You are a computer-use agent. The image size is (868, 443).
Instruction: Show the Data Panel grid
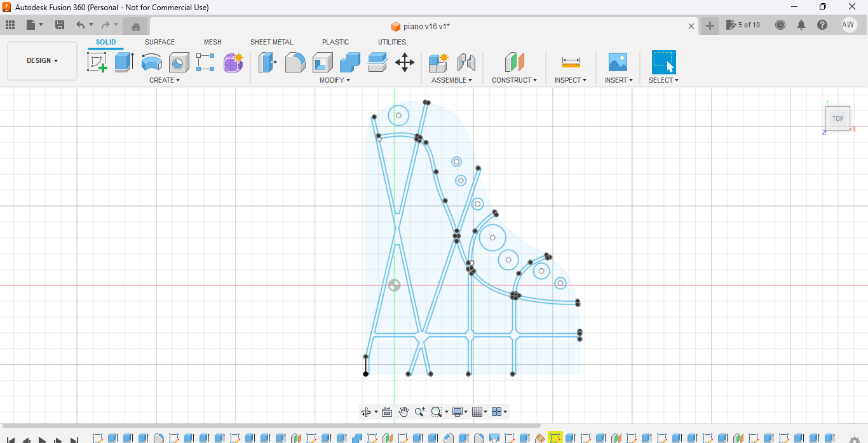pos(10,25)
